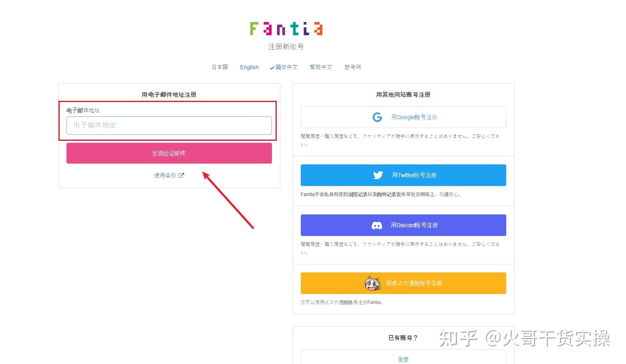Select the 繁體中文 language option
Viewport: 626px width, 364px height.
(x=321, y=67)
